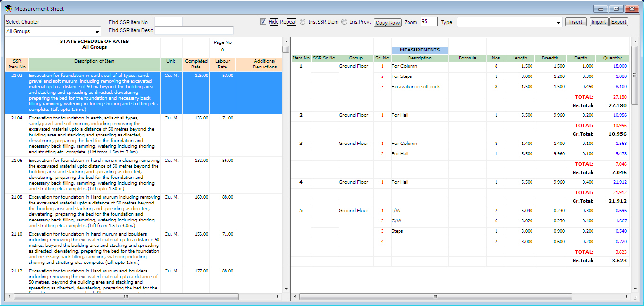644x306 pixels.
Task: Focus the Zoom value field
Action: coord(429,22)
